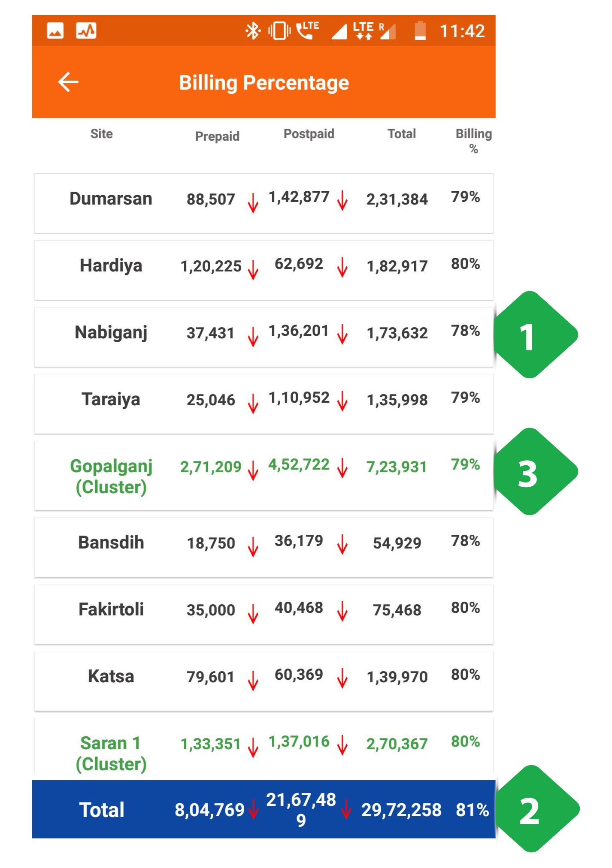Screen dimensions: 612x868
Task: Open the Saran 1 (Cluster) row
Action: (x=264, y=749)
